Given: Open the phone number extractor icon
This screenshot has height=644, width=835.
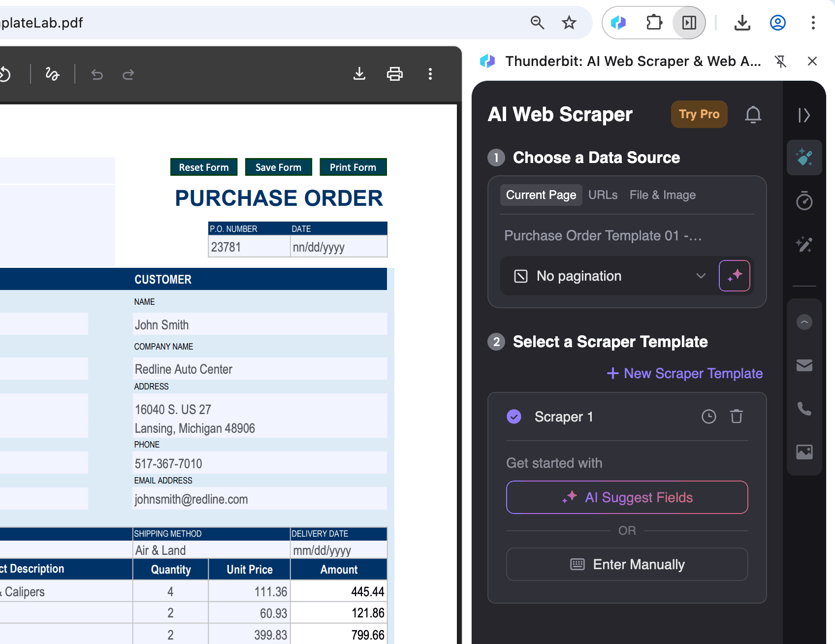Looking at the screenshot, I should [804, 409].
